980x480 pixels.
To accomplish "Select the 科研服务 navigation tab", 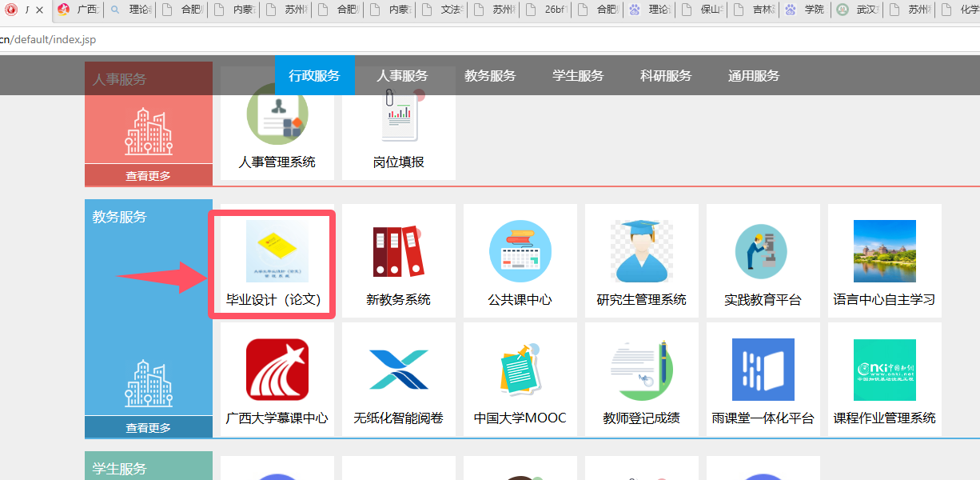I will coord(665,76).
